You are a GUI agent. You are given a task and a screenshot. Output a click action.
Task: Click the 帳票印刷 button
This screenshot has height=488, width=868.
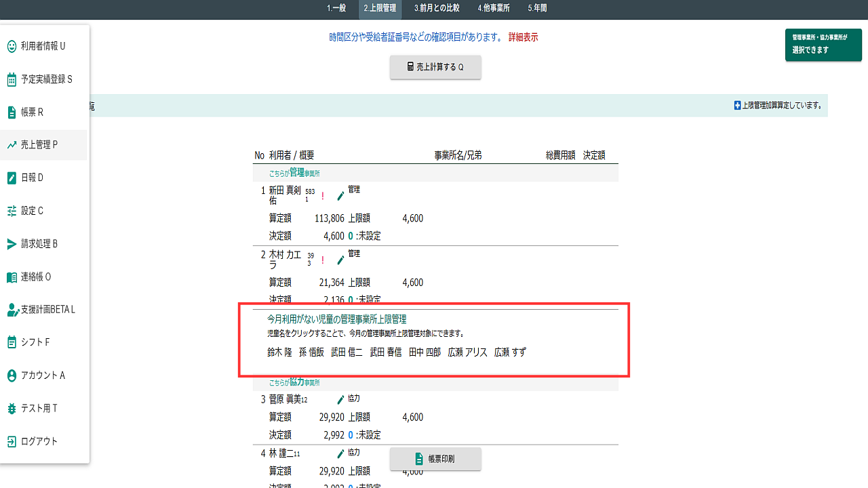[x=435, y=459]
